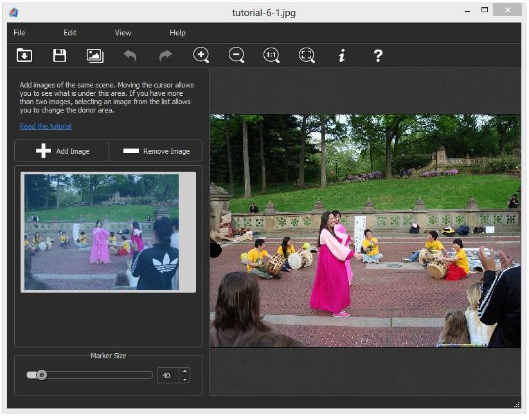Set zoom to actual size 1:1
The height and width of the screenshot is (420, 529).
271,55
